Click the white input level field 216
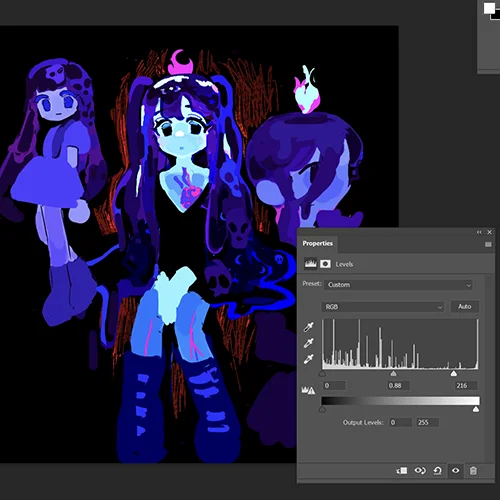The image size is (500, 500). coord(466,386)
